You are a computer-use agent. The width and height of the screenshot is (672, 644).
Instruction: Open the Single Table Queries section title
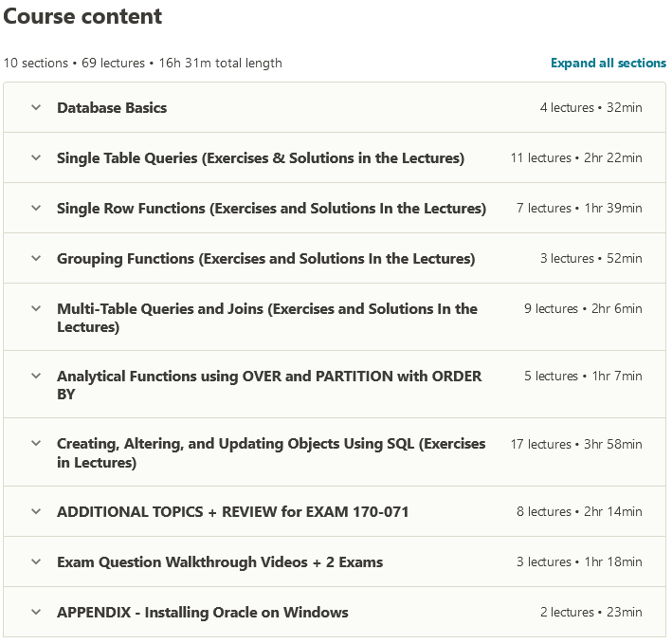261,158
